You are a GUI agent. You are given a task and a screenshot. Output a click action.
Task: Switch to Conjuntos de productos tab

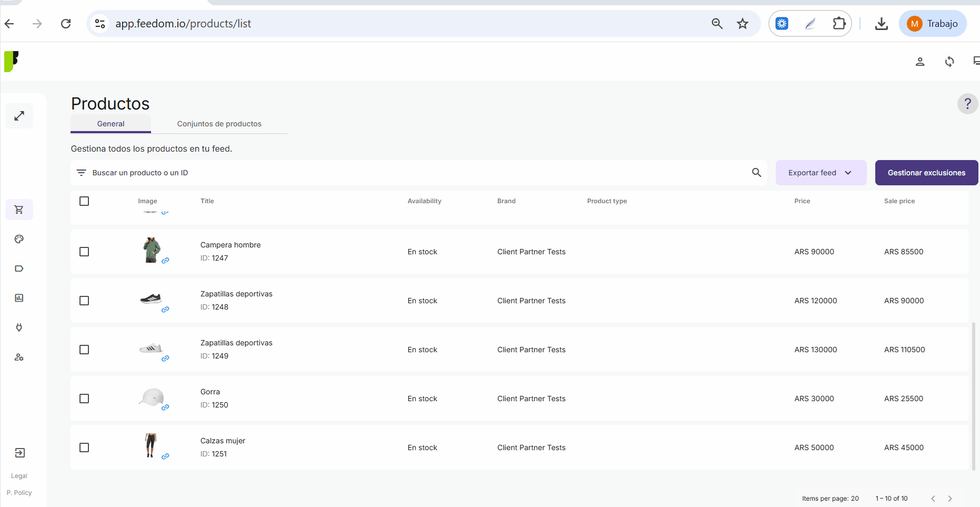coord(219,124)
